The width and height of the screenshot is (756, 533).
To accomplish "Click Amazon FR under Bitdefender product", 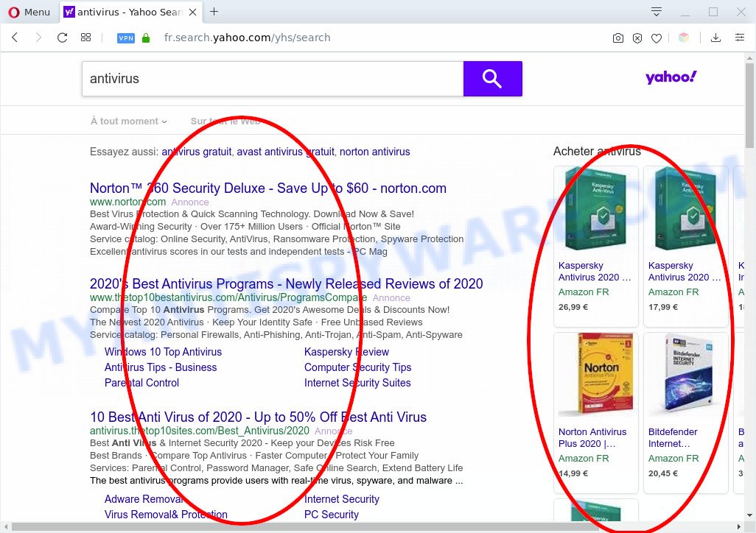I will point(673,459).
